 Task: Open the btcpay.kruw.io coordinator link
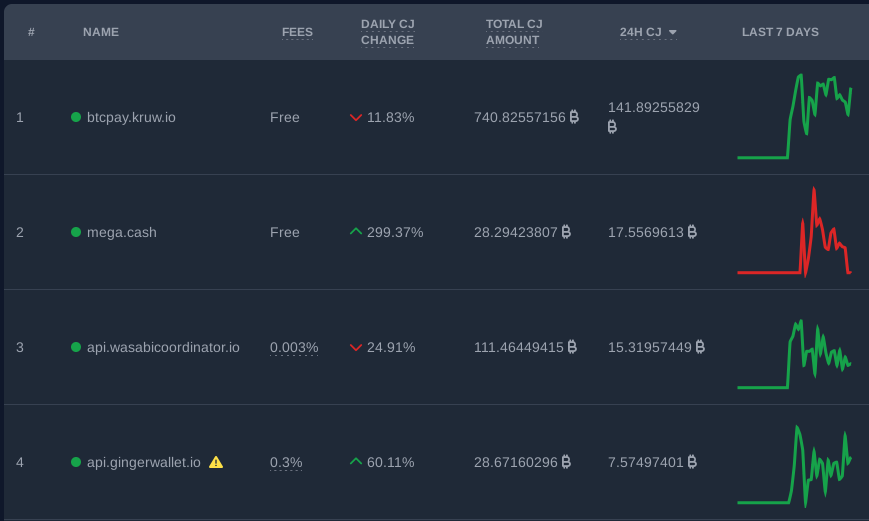click(131, 118)
